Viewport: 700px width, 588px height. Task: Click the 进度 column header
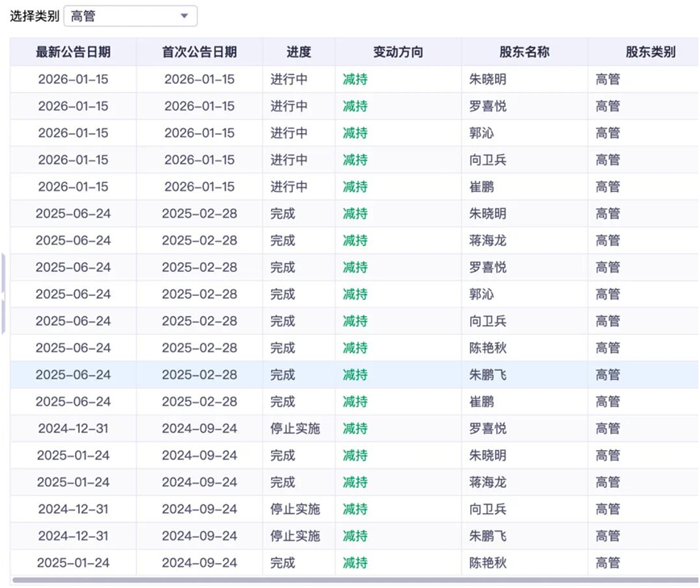click(x=299, y=51)
